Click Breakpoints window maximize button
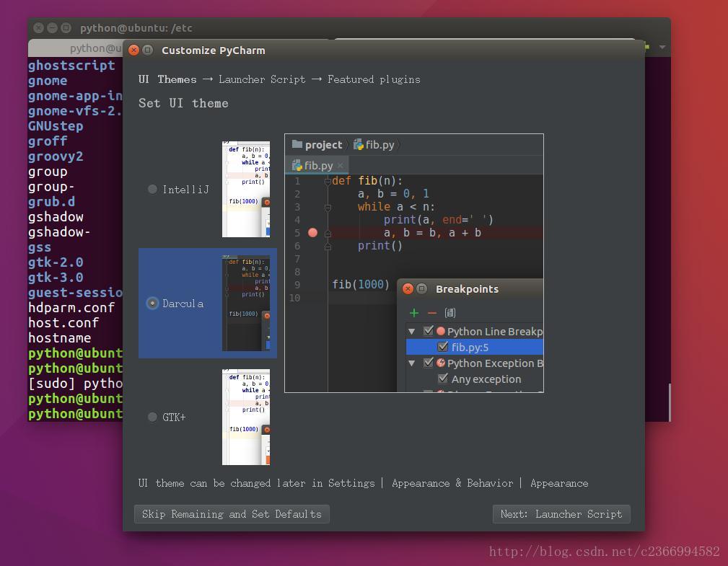 [421, 288]
